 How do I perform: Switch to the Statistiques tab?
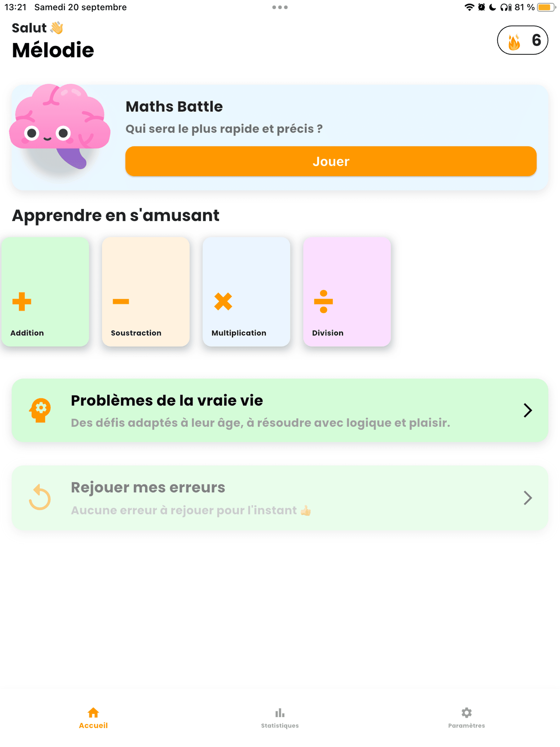click(x=280, y=718)
